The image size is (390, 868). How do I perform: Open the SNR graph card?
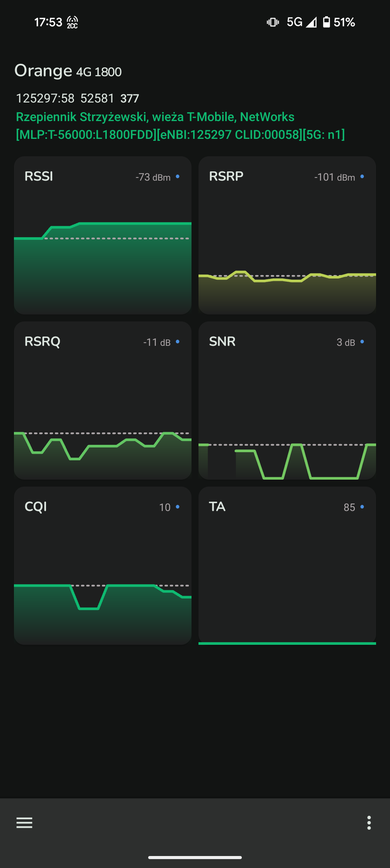pyautogui.click(x=287, y=400)
